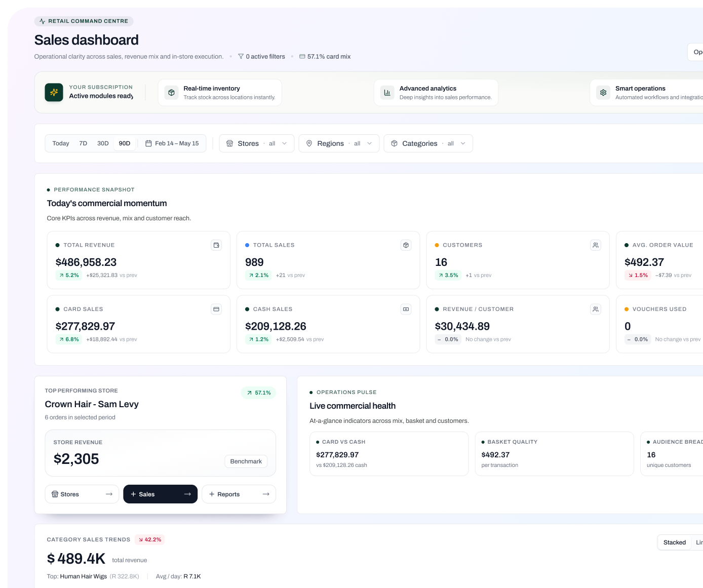Open the Feb 14 – May 15 date picker
This screenshot has width=703, height=588.
click(172, 144)
